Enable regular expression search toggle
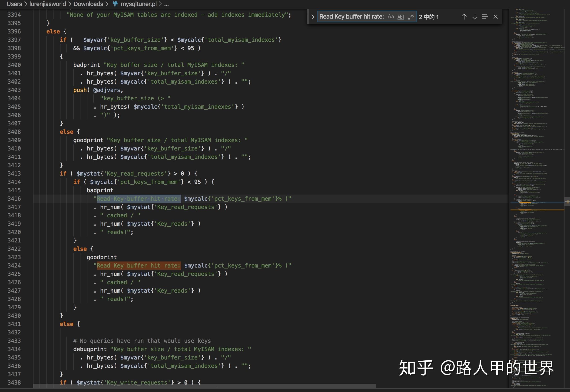The height and width of the screenshot is (392, 570). pyautogui.click(x=411, y=17)
